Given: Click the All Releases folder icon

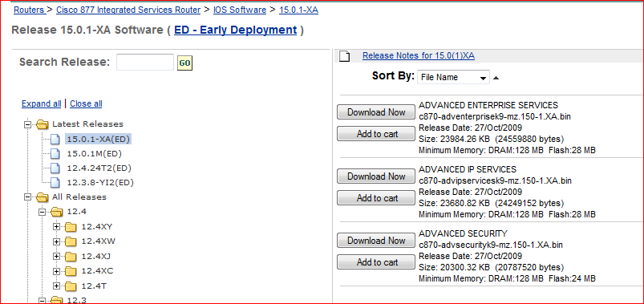Looking at the screenshot, I should pyautogui.click(x=43, y=197).
